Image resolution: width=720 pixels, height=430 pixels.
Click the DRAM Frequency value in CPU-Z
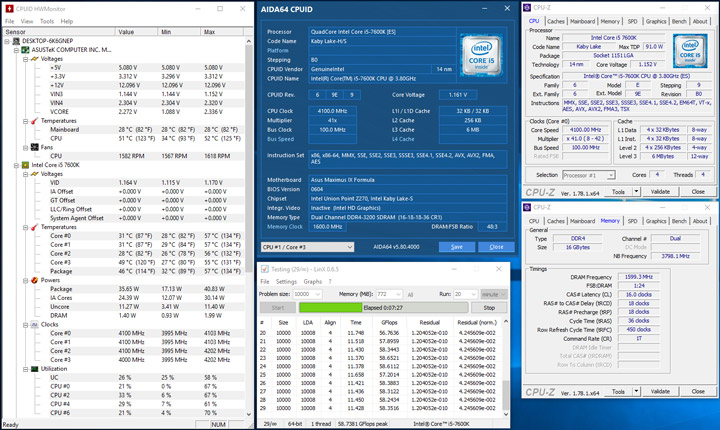click(x=639, y=277)
